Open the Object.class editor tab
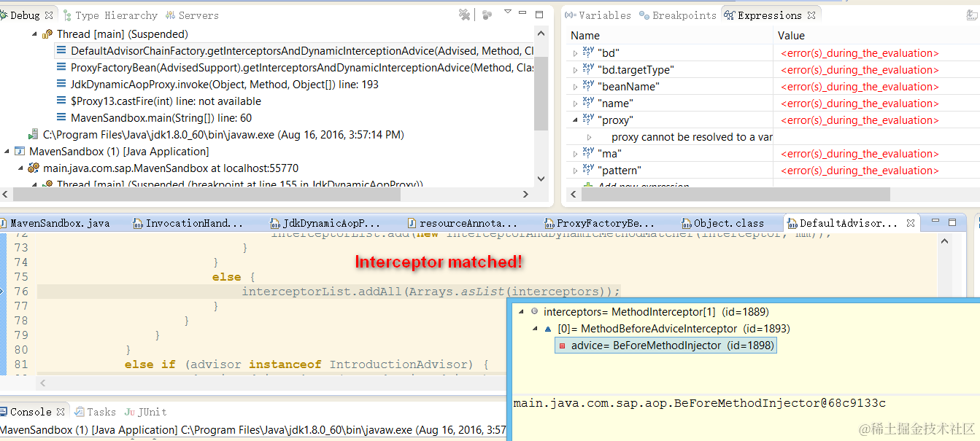This screenshot has height=441, width=980. tap(723, 224)
